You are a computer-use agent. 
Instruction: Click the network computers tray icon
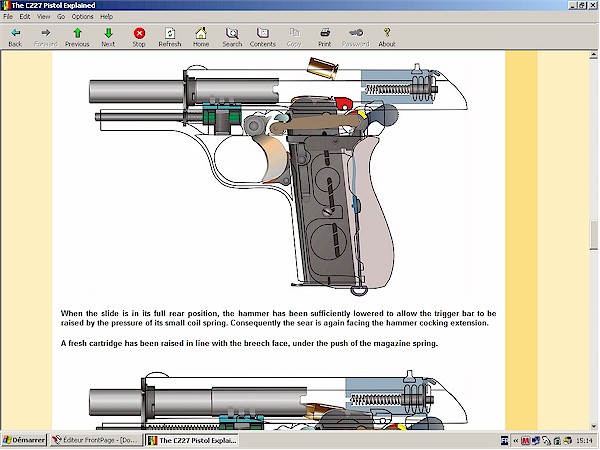click(x=536, y=441)
